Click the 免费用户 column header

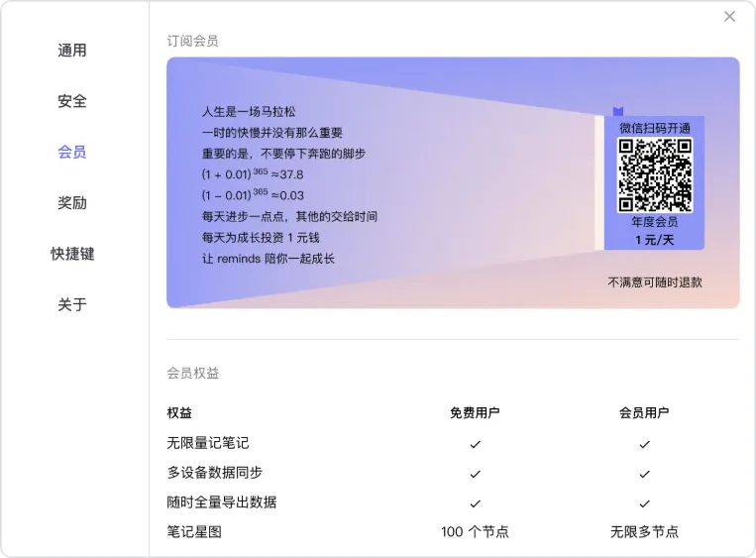475,413
